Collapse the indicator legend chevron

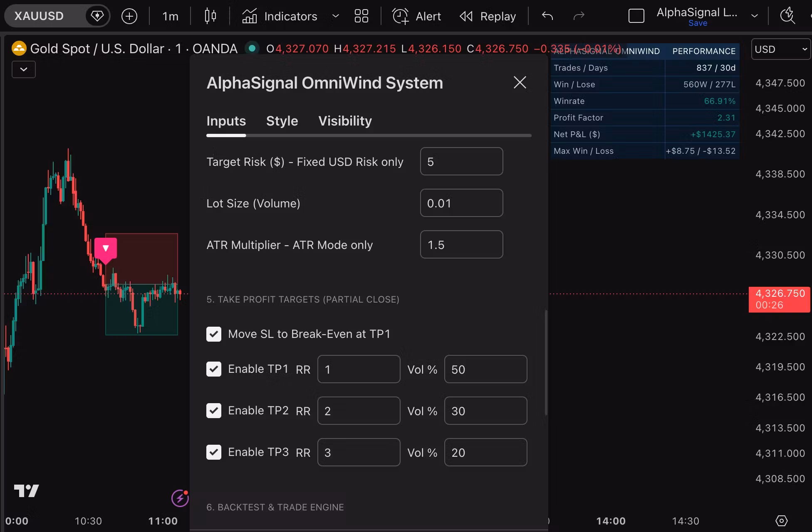tap(24, 69)
